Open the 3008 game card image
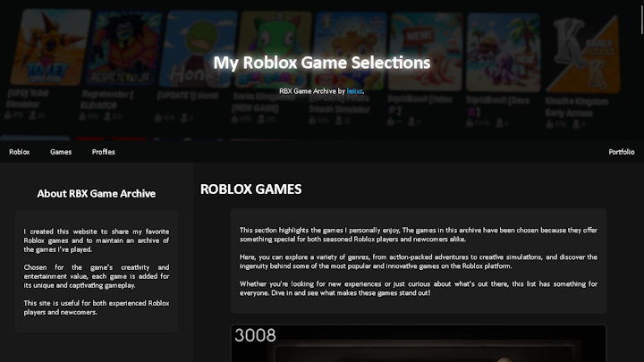Screen dimensions: 644x362 click(x=419, y=343)
